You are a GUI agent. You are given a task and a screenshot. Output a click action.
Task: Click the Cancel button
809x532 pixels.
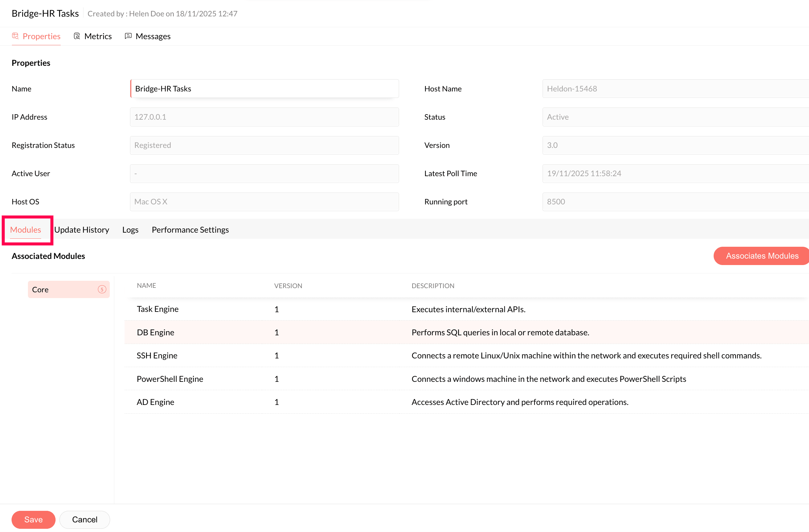pos(84,519)
